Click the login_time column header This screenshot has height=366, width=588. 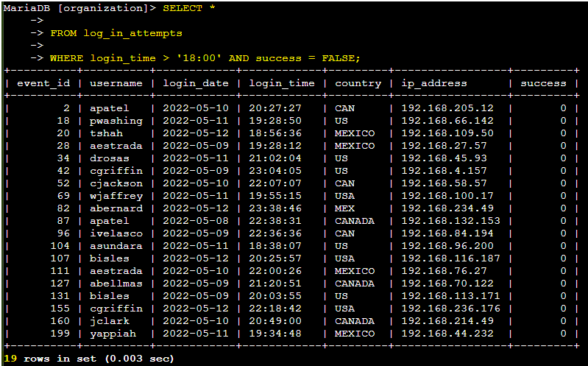(282, 83)
